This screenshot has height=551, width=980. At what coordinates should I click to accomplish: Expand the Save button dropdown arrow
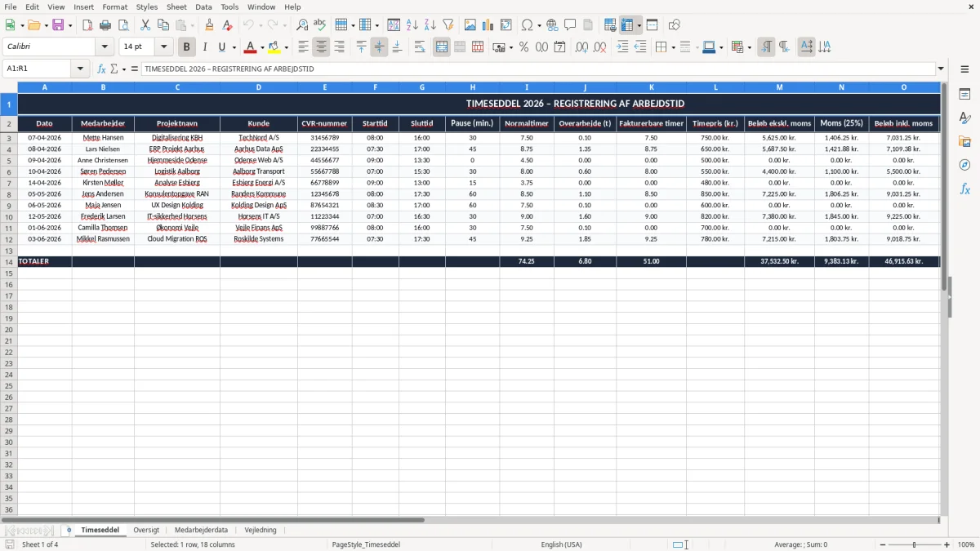70,25
